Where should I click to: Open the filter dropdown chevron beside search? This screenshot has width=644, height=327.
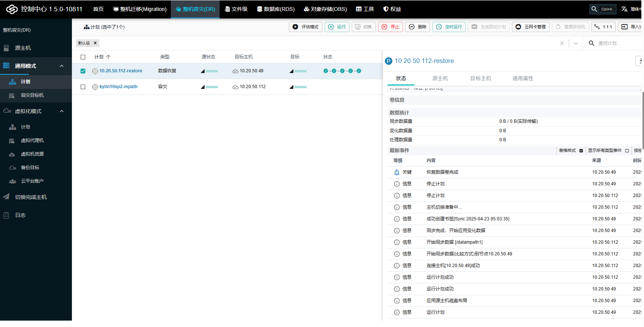pos(576,43)
